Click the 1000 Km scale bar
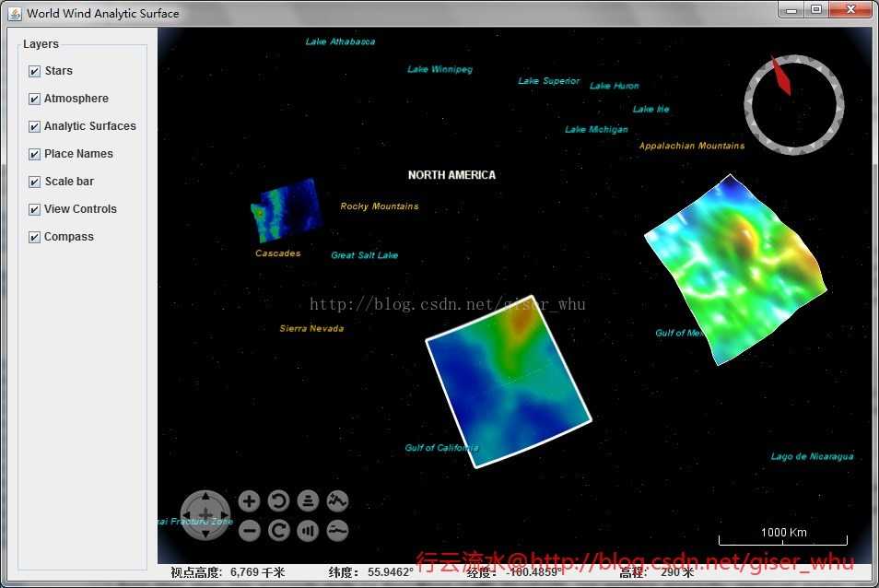This screenshot has width=879, height=588. click(x=783, y=536)
